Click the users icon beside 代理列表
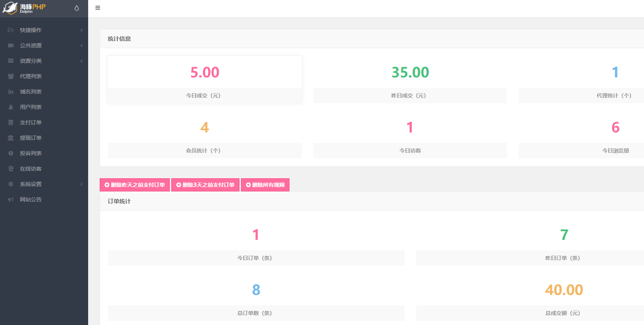 11,76
